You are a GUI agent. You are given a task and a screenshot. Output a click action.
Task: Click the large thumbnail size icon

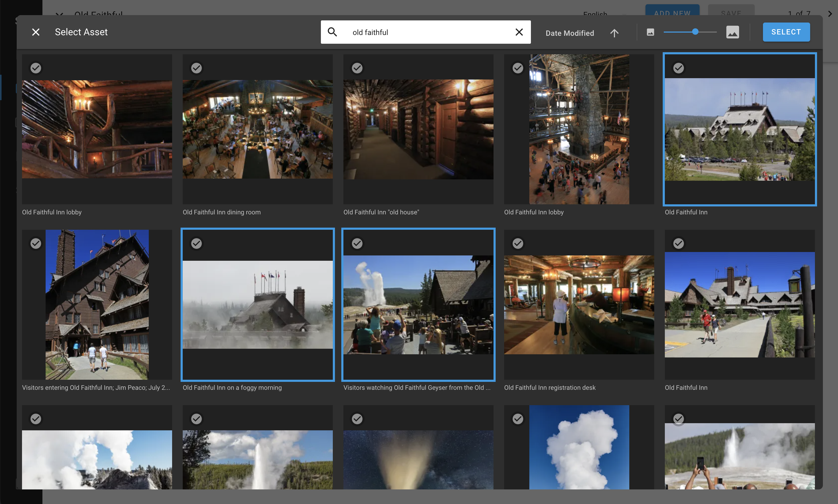[x=732, y=32]
